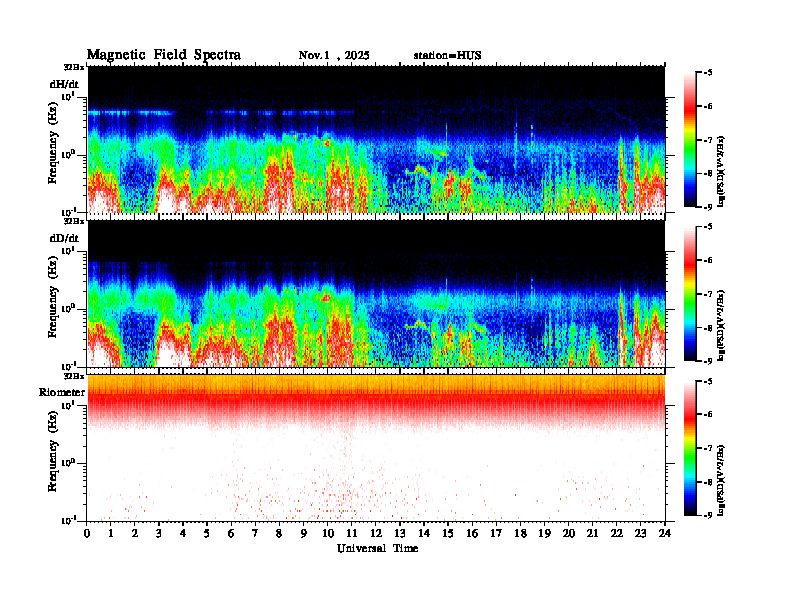792x612 pixels.
Task: Click the hour "1" tick label
Action: coord(111,533)
